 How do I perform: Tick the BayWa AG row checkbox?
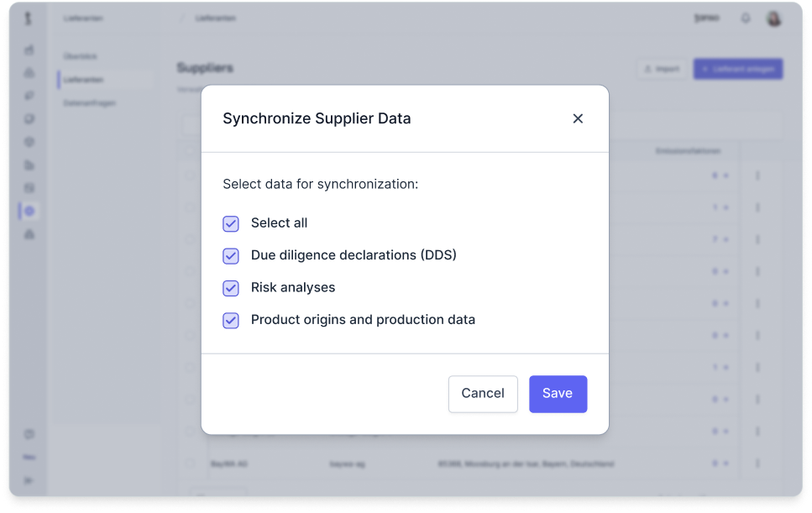(191, 463)
